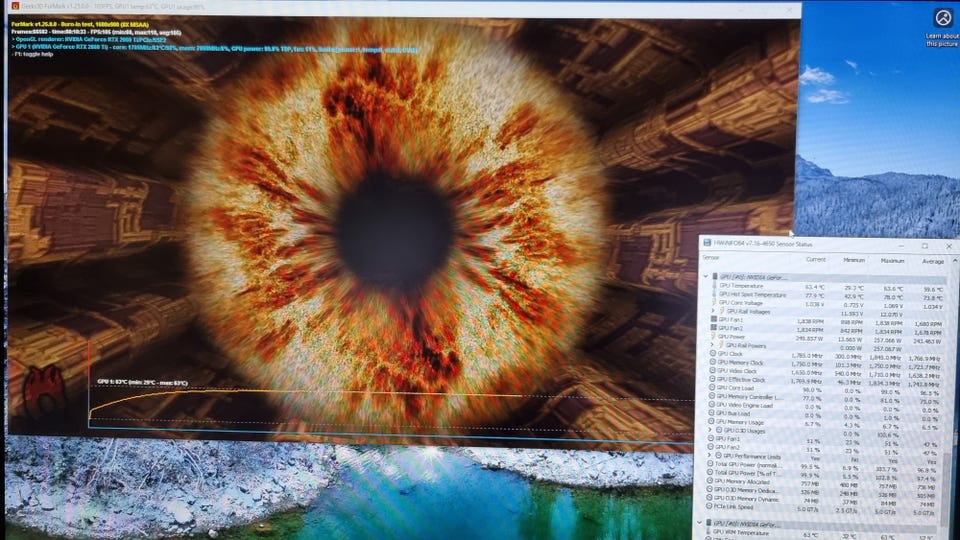Click the GPU Power maximum value '257.066 W'
This screenshot has width=960, height=540.
coord(888,340)
